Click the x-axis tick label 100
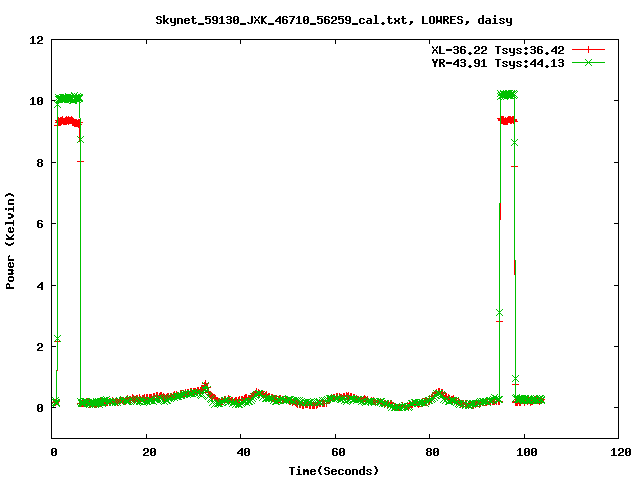Image resolution: width=640 pixels, height=480 pixels. coord(527,452)
